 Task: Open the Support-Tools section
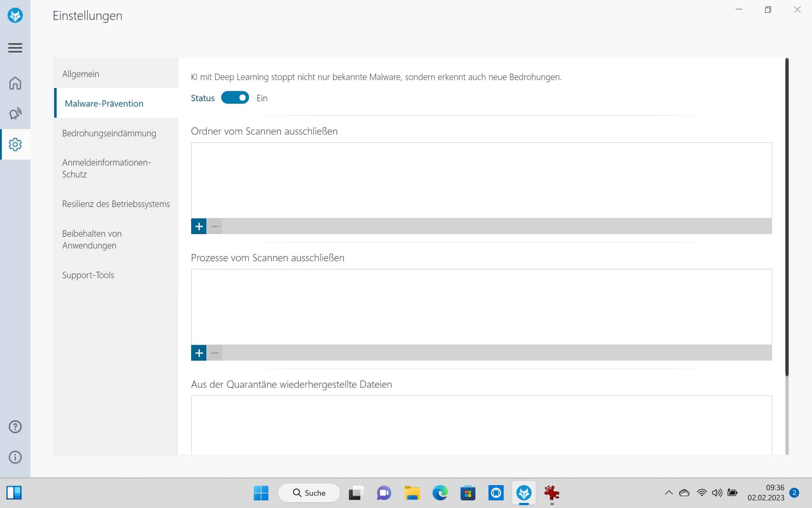pyautogui.click(x=88, y=275)
